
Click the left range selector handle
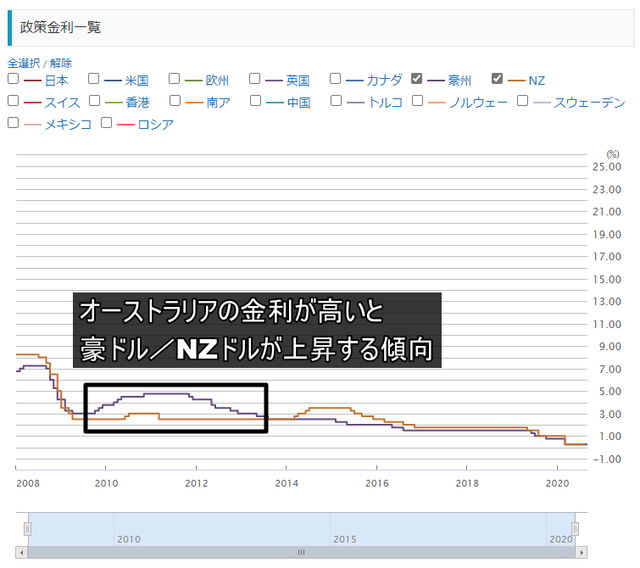click(x=27, y=529)
